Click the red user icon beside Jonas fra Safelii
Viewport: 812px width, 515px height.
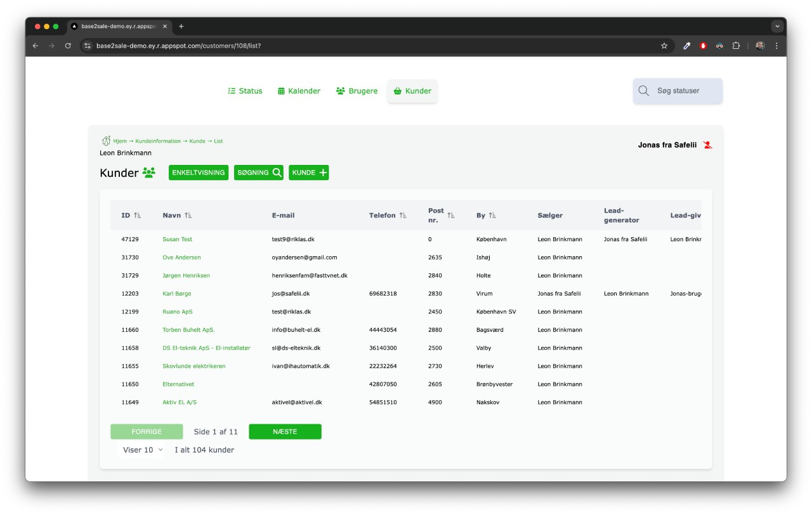click(708, 145)
